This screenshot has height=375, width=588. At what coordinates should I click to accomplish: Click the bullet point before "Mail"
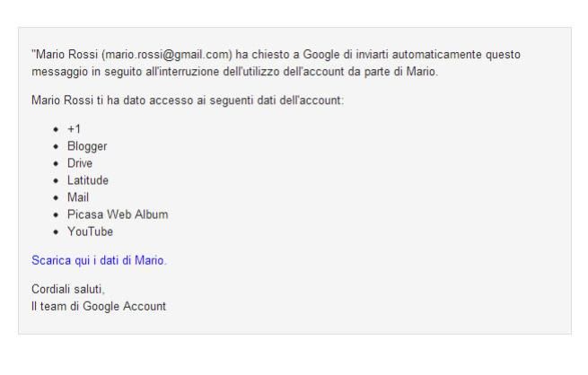coord(57,198)
